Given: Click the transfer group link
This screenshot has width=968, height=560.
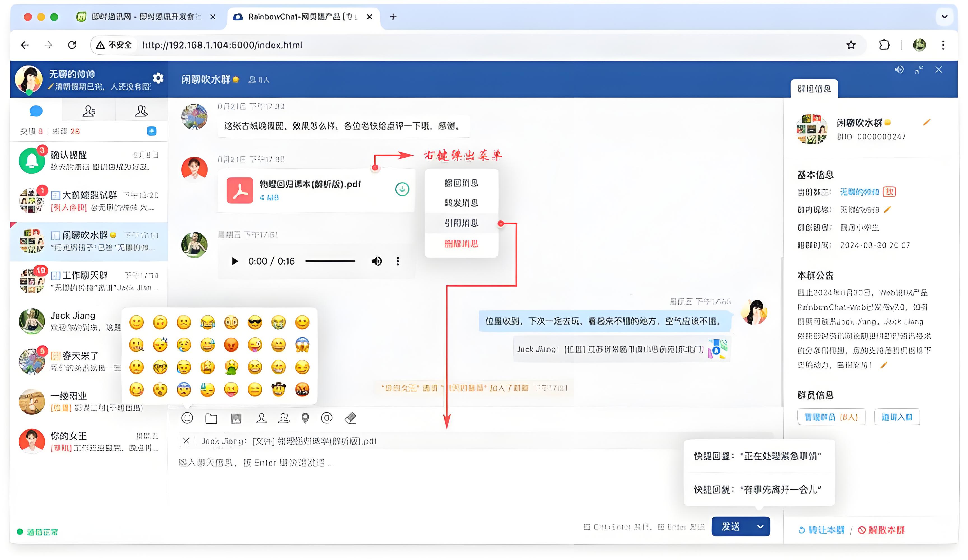Looking at the screenshot, I should pyautogui.click(x=821, y=530).
